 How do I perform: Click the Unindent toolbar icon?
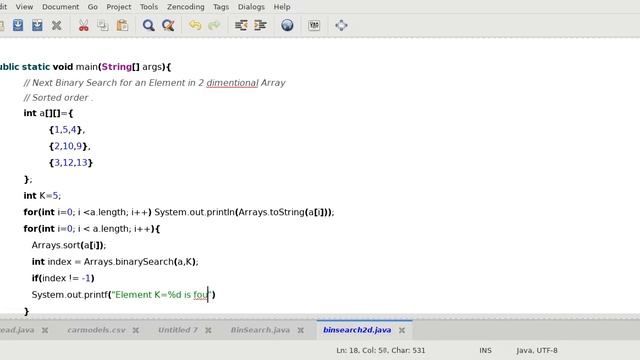(241, 25)
